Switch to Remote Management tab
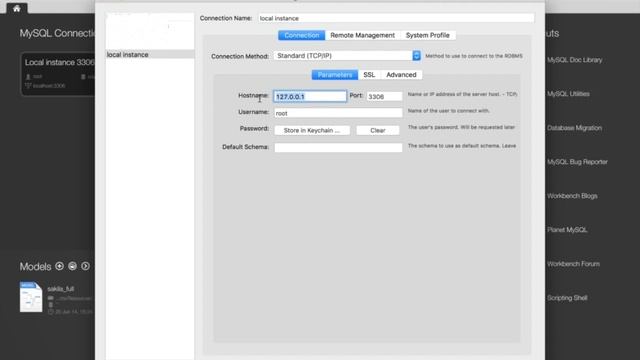Image resolution: width=640 pixels, height=360 pixels. [362, 36]
